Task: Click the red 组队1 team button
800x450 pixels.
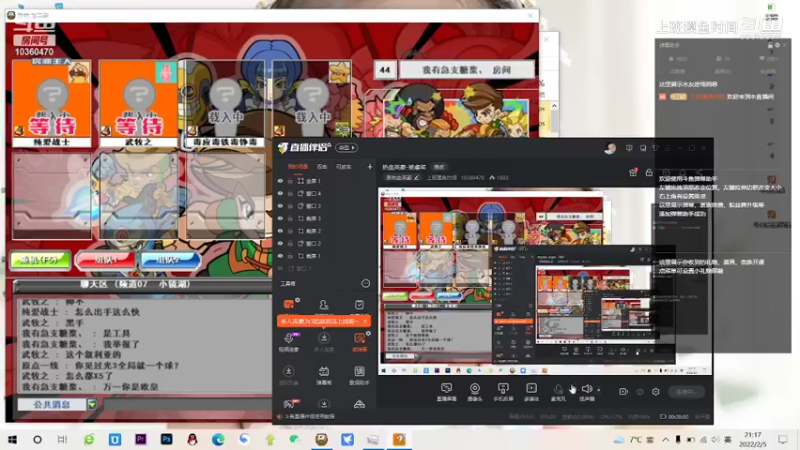Action: [x=106, y=260]
